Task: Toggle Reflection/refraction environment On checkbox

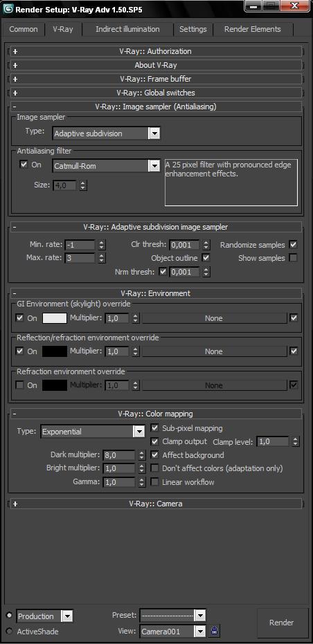Action: (x=19, y=351)
